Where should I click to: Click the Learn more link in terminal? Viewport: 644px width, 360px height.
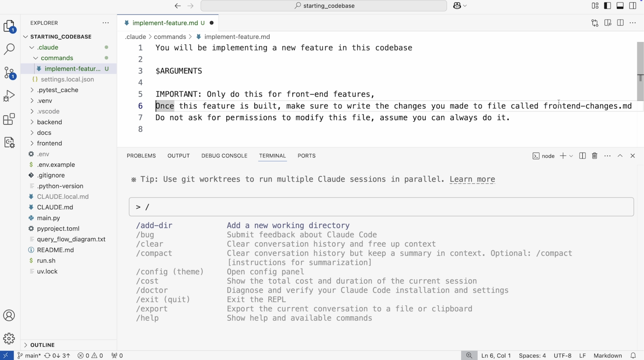point(472,179)
